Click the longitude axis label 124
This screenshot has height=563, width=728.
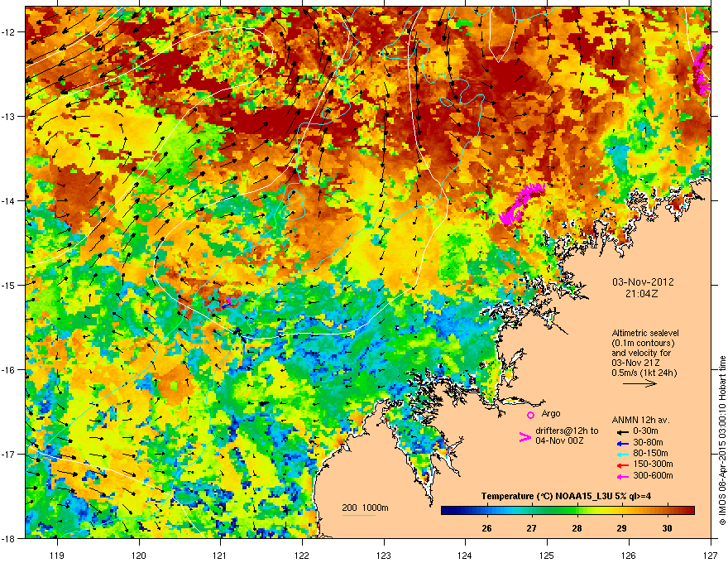click(465, 555)
